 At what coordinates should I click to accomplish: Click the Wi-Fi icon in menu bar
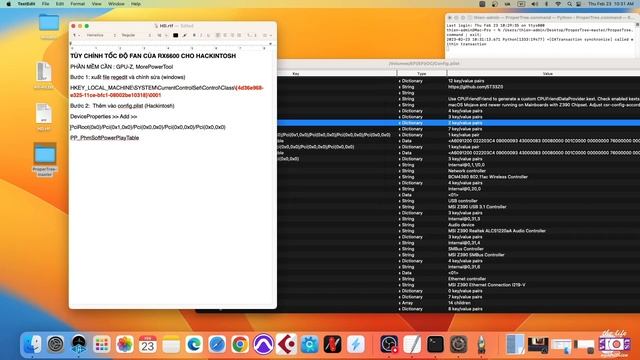(558, 4)
